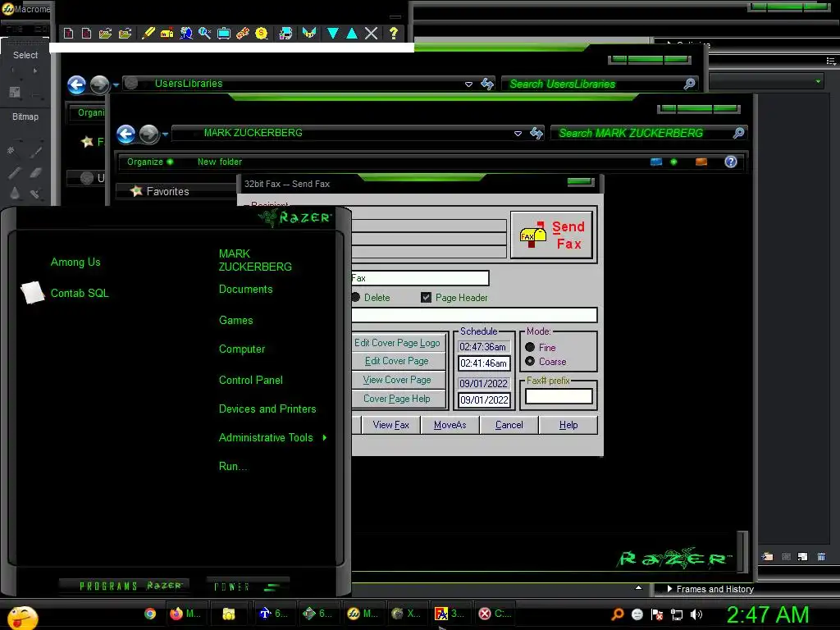This screenshot has width=840, height=630.
Task: Click the MoveAs button
Action: click(450, 425)
